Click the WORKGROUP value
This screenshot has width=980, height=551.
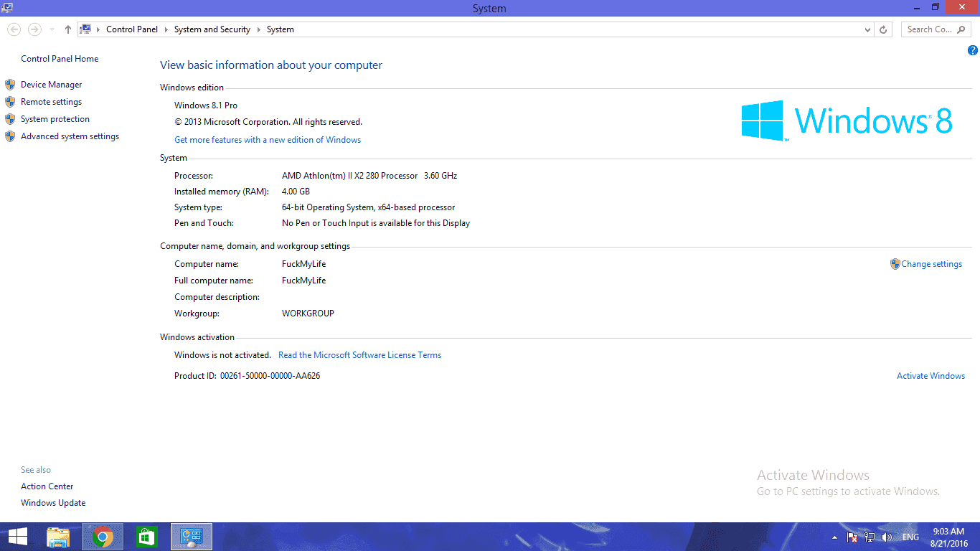pos(308,314)
